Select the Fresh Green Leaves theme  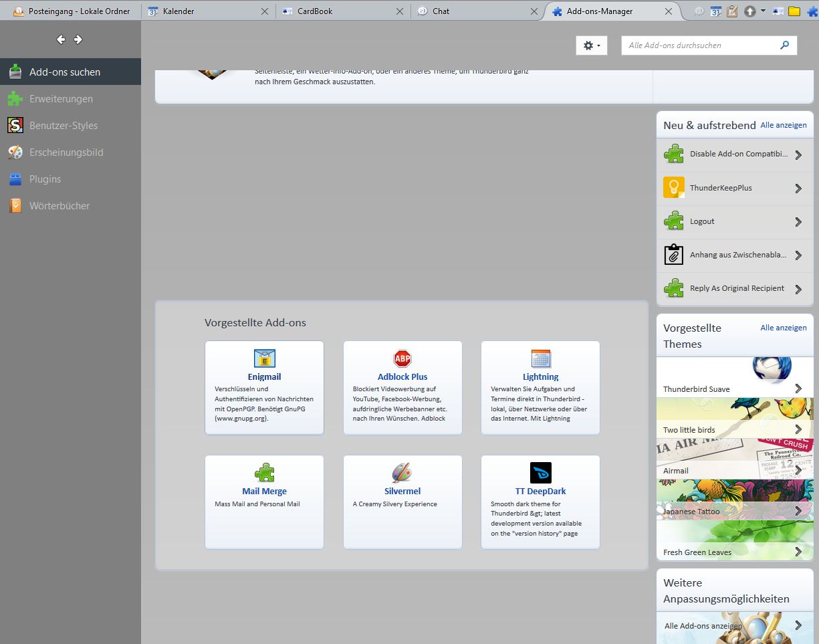pos(735,540)
